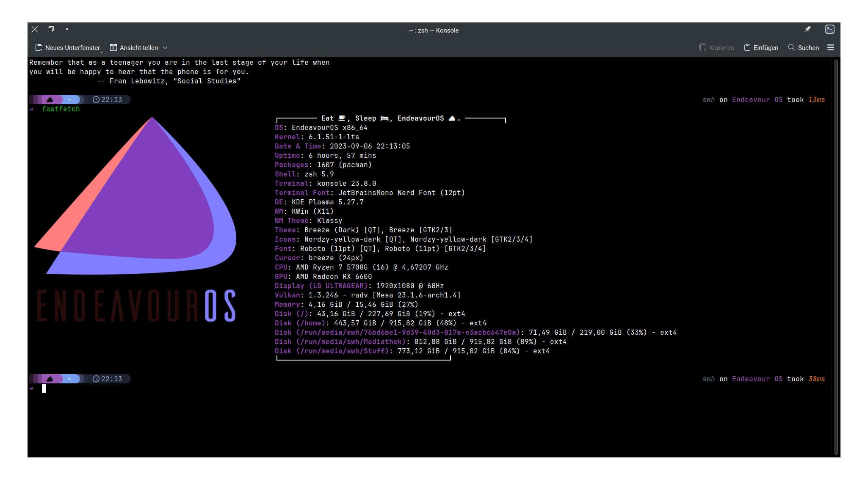Click the 'Date & Time' line

pos(342,146)
